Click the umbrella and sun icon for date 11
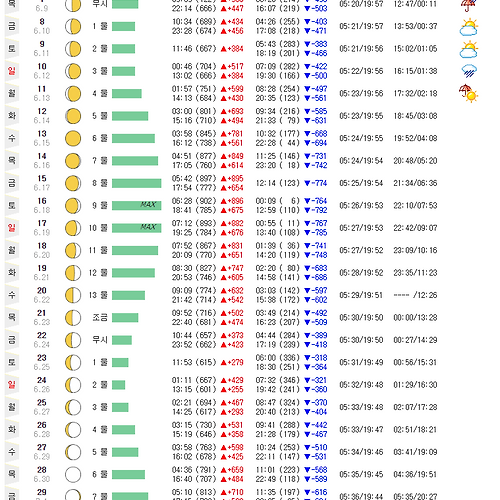500x500 pixels. pos(468,93)
